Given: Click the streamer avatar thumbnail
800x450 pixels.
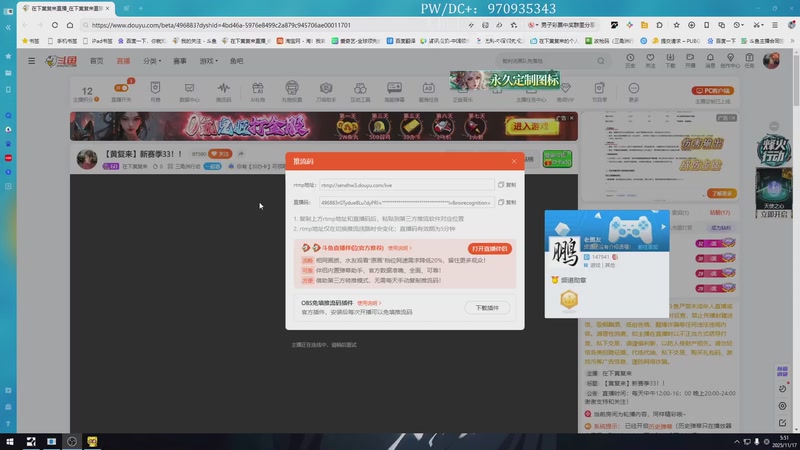Looking at the screenshot, I should [87, 159].
